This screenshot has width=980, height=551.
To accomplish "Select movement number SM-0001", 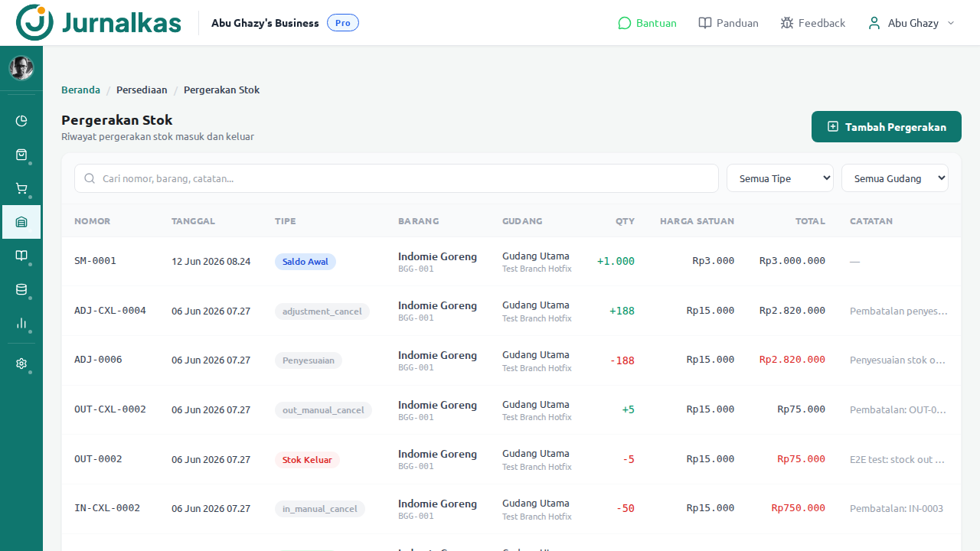I will point(95,261).
